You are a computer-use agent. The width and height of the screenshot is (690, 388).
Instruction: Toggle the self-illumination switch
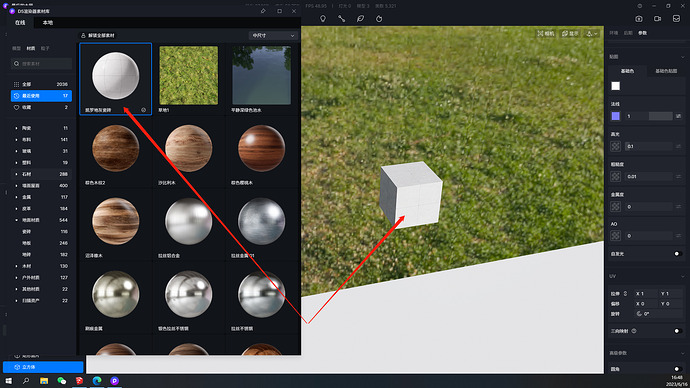pyautogui.click(x=678, y=254)
